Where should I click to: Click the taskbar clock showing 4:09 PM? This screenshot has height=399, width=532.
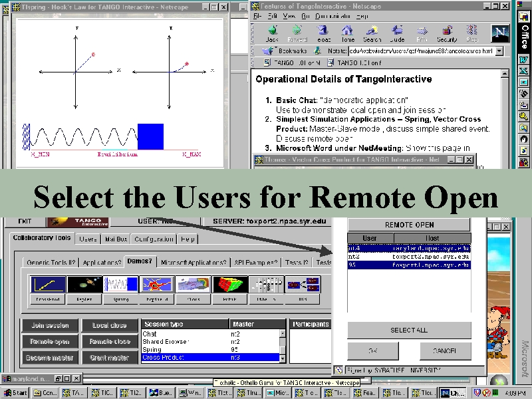click(x=515, y=393)
